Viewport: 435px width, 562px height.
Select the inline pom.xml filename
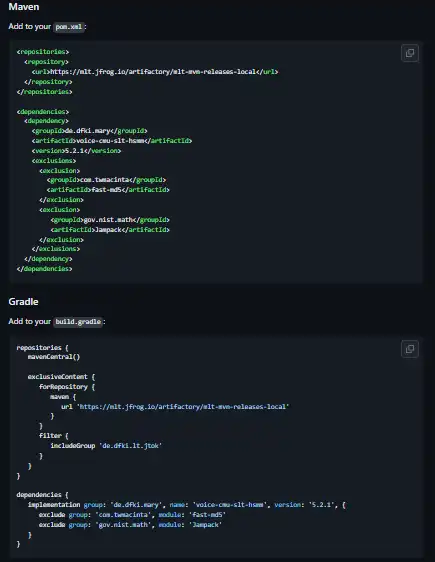[x=69, y=27]
